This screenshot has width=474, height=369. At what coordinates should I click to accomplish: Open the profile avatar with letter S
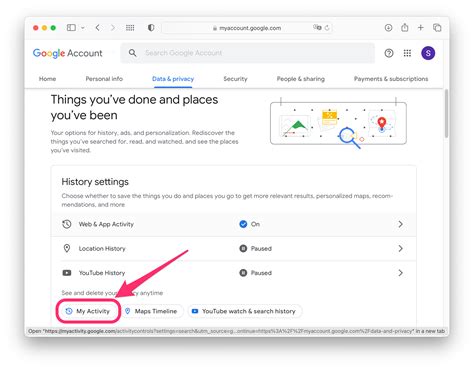428,53
